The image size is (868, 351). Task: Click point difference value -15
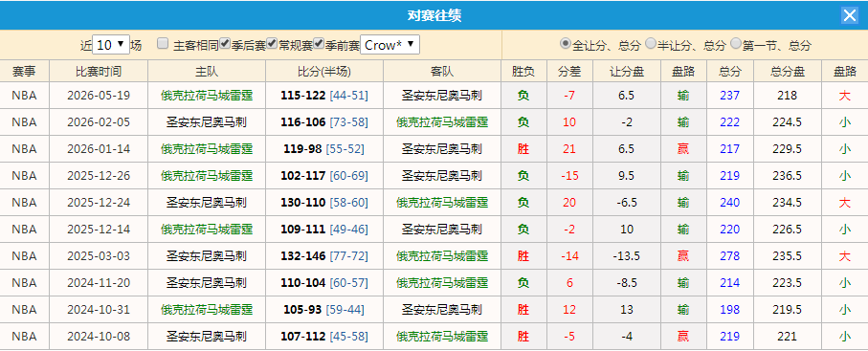569,176
